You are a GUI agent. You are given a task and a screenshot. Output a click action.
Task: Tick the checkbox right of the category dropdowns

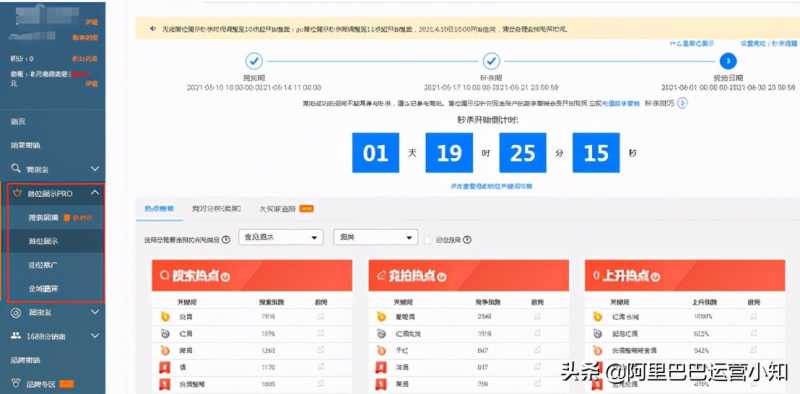pos(429,239)
